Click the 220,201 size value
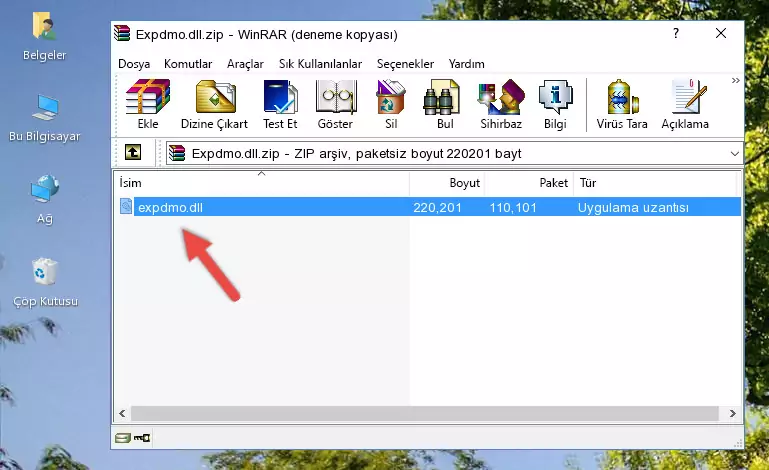 click(x=437, y=208)
